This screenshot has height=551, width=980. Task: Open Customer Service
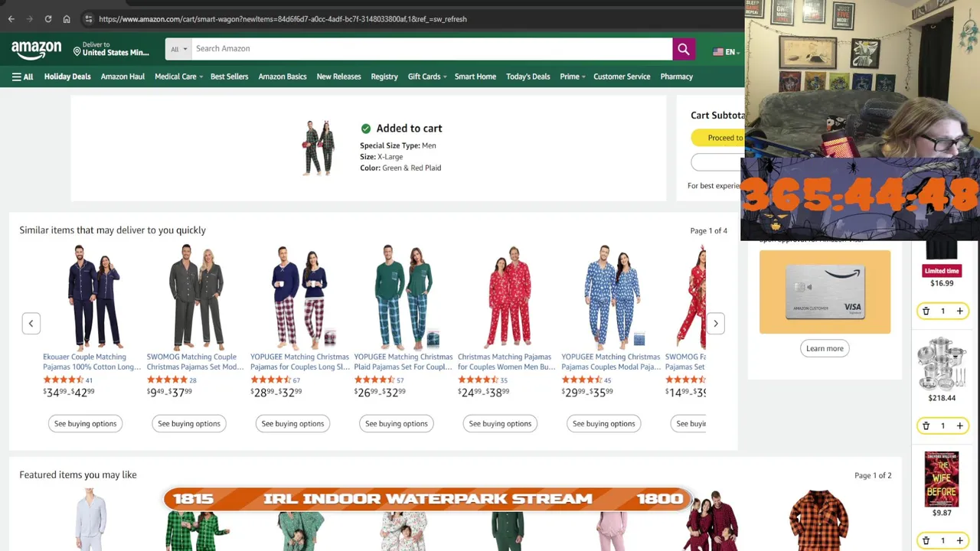pyautogui.click(x=622, y=77)
